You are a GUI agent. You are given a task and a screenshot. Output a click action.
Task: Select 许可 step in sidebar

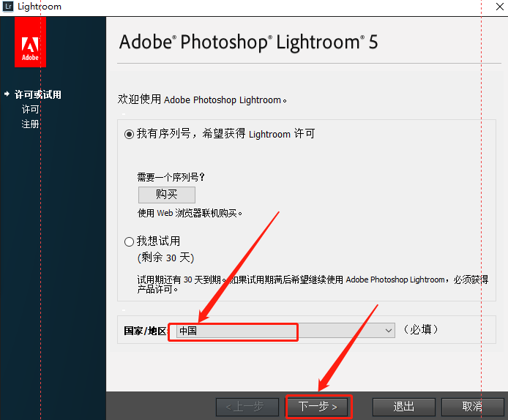(x=31, y=109)
